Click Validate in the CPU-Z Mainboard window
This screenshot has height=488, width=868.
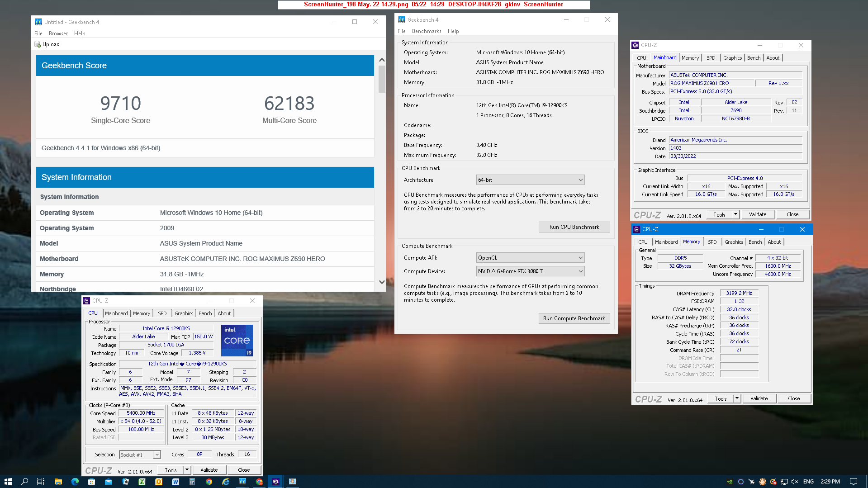click(x=758, y=214)
